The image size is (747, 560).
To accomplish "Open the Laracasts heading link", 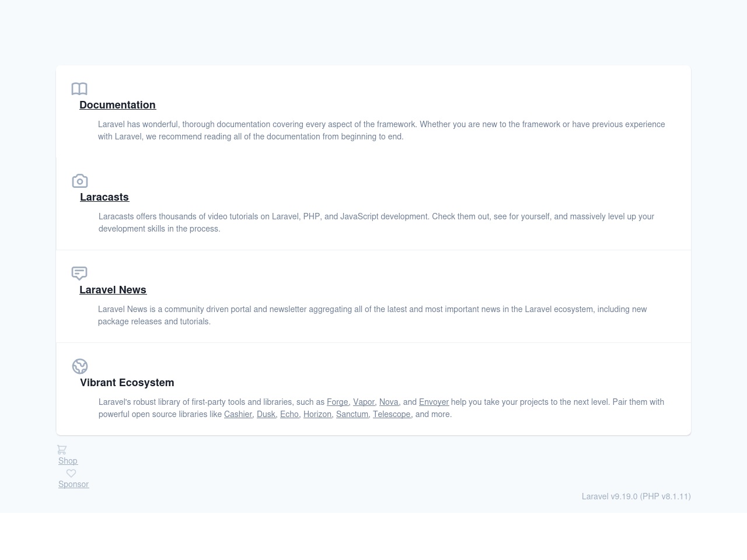I will tap(104, 197).
